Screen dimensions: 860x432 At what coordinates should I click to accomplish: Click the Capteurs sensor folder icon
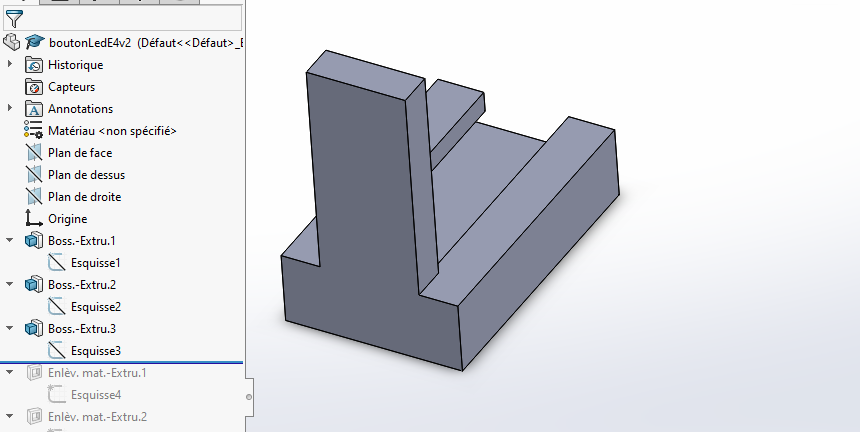click(34, 87)
